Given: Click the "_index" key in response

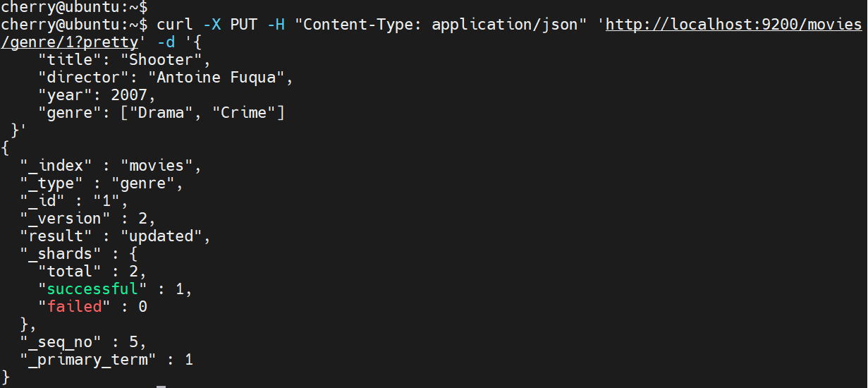Looking at the screenshot, I should click(x=57, y=166).
